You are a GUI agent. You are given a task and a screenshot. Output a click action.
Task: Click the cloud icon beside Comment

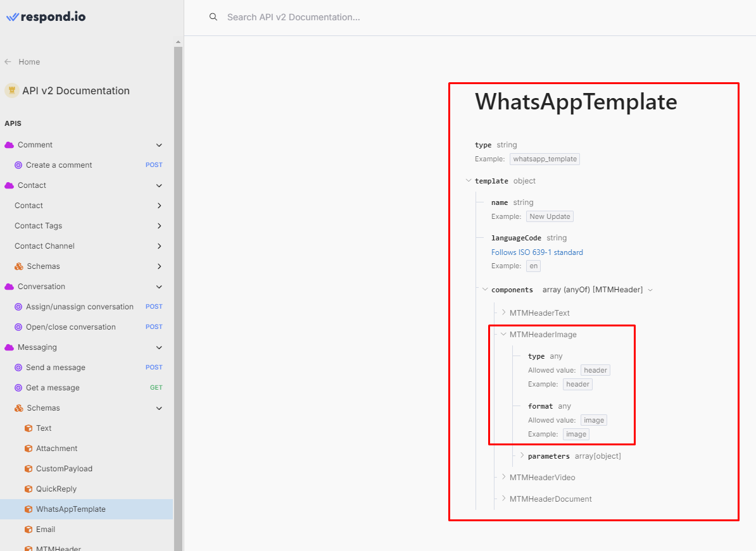pos(9,145)
